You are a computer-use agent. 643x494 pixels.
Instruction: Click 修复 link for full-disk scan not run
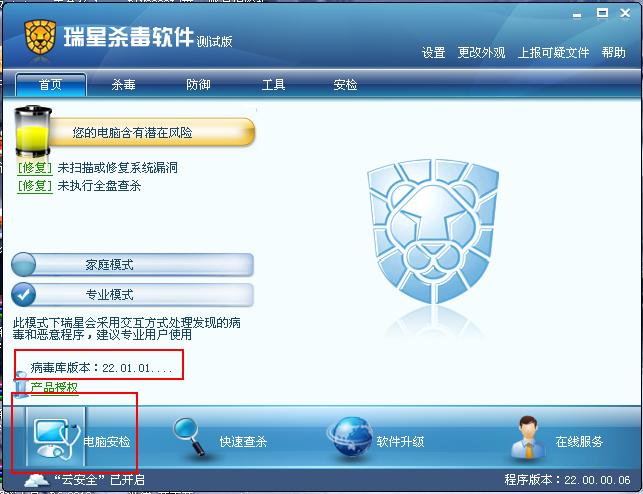click(x=35, y=186)
